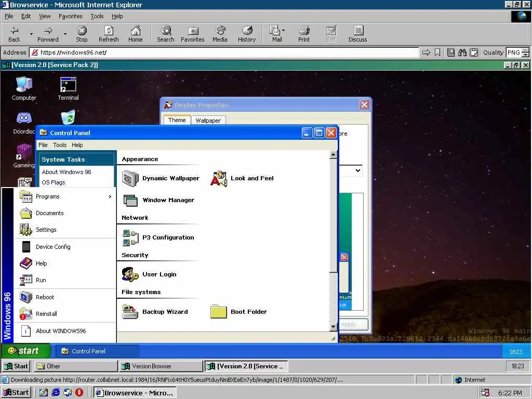
Task: Go to Home via toolbar icon
Action: [136, 34]
